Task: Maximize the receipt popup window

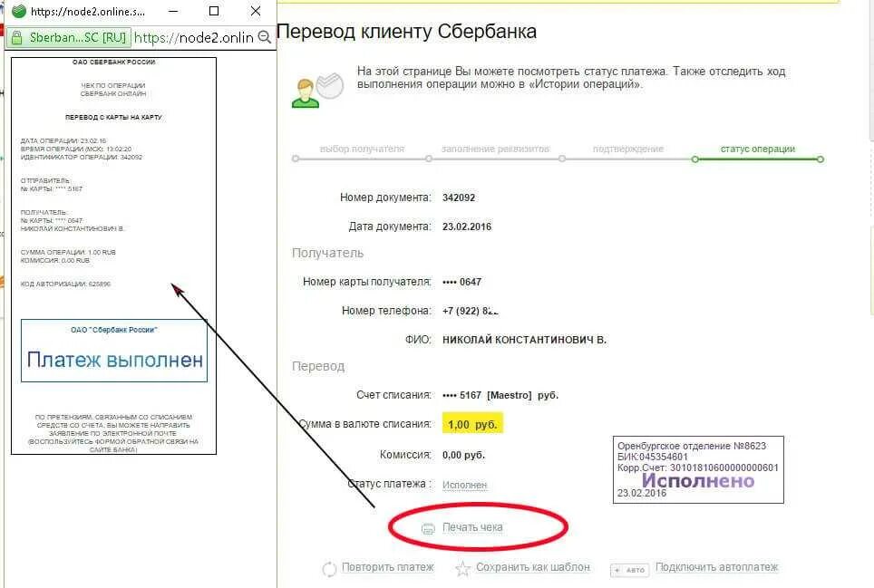Action: [x=213, y=11]
